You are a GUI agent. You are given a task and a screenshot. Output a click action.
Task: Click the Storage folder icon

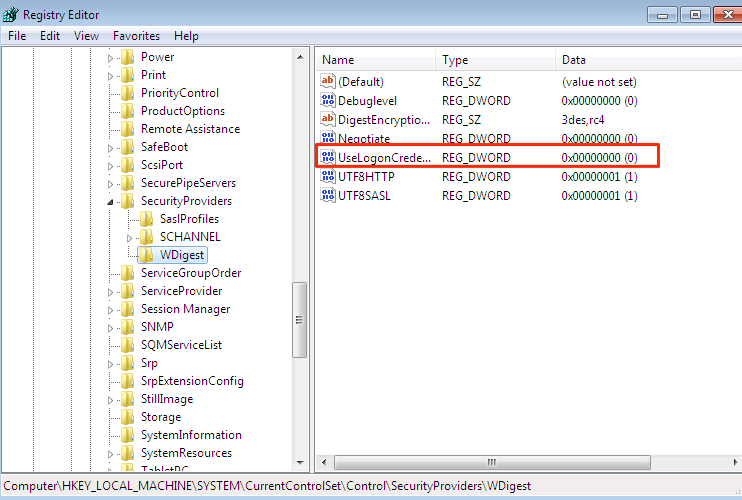click(127, 417)
